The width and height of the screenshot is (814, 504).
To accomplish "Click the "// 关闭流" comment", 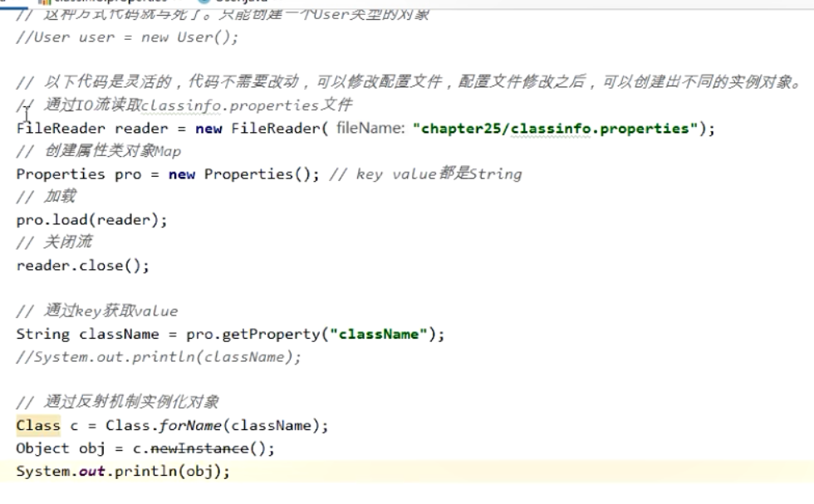I will click(x=54, y=242).
